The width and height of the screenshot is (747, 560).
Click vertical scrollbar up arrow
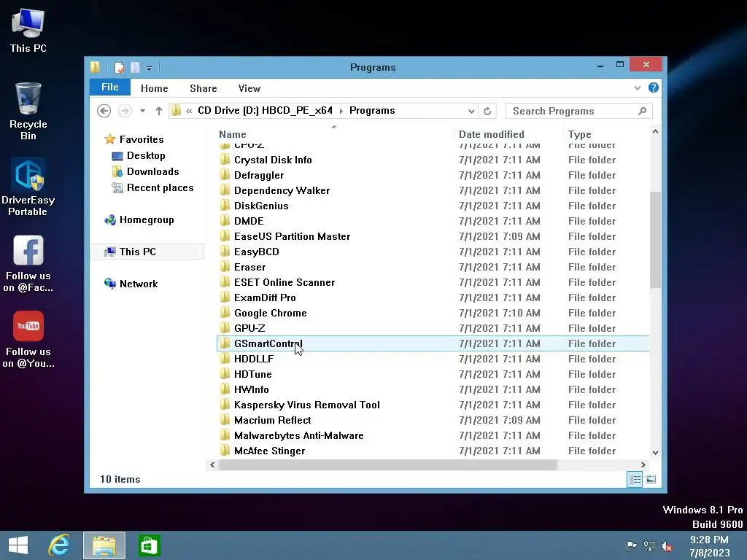[655, 131]
